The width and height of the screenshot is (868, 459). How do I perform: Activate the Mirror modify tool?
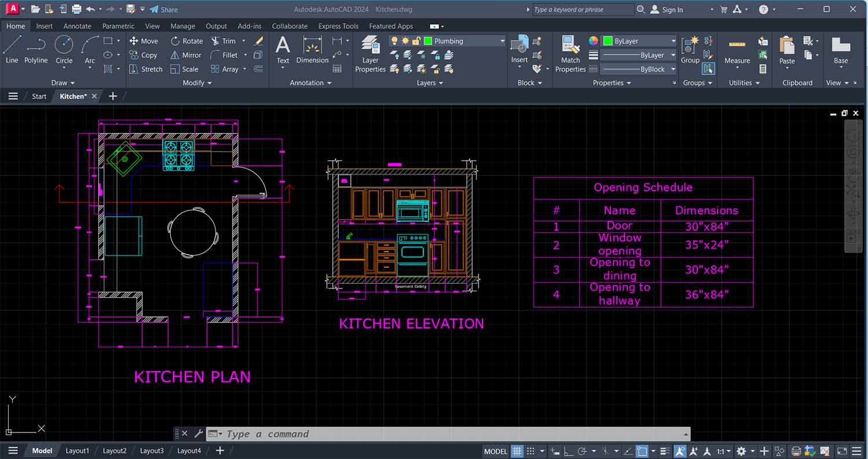185,55
